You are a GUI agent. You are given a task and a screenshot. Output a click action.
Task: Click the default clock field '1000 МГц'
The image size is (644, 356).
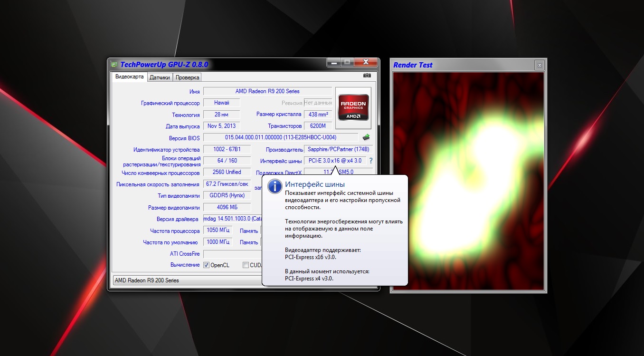[218, 242]
